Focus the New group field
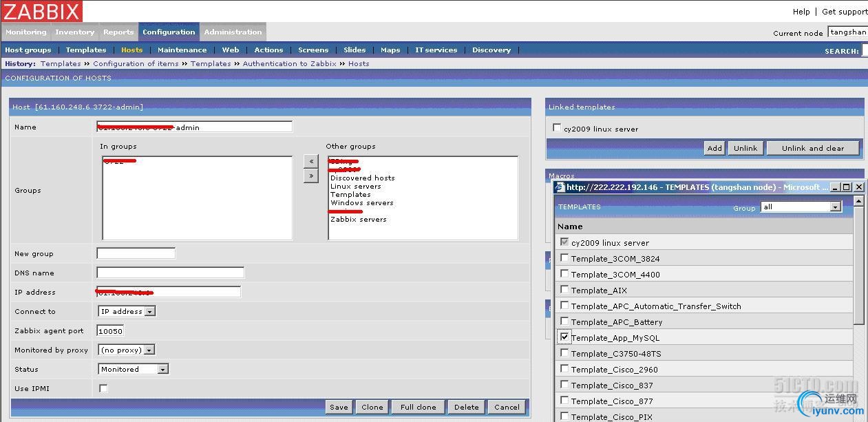 (136, 253)
